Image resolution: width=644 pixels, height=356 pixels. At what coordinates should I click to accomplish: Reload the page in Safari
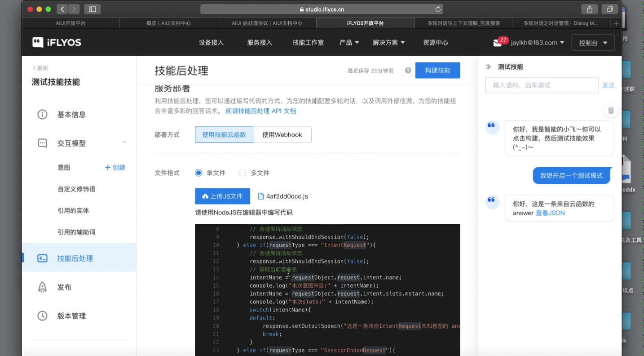[x=438, y=9]
